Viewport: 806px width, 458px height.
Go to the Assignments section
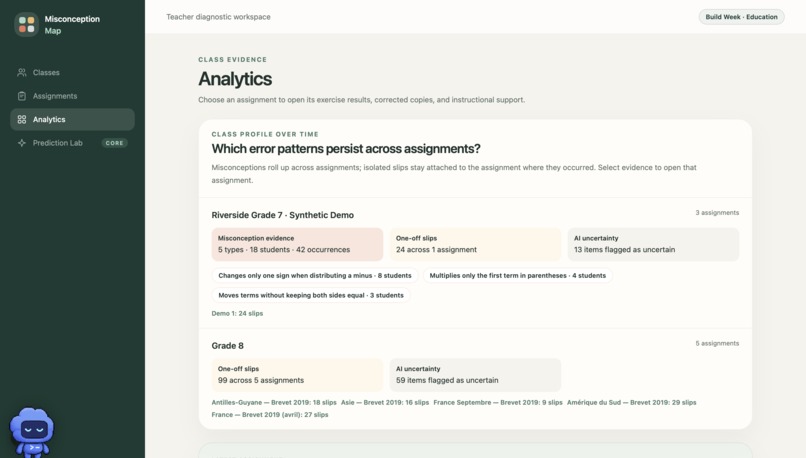72,96
